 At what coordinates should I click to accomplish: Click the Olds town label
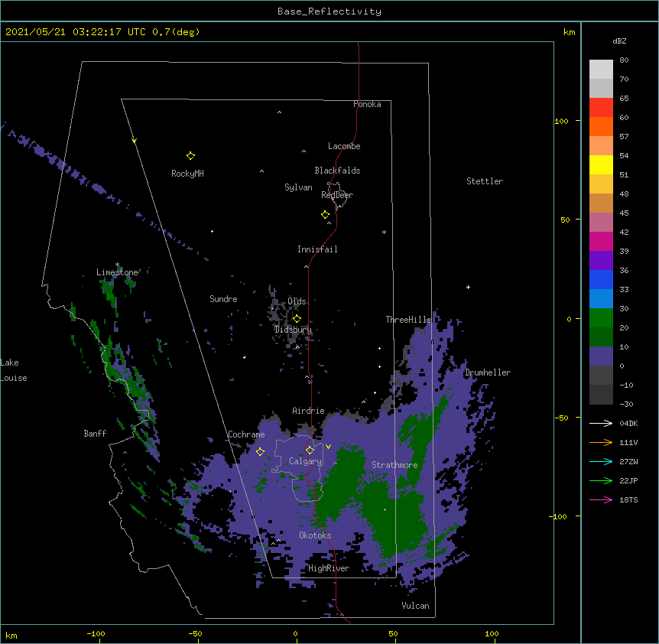[x=297, y=301]
